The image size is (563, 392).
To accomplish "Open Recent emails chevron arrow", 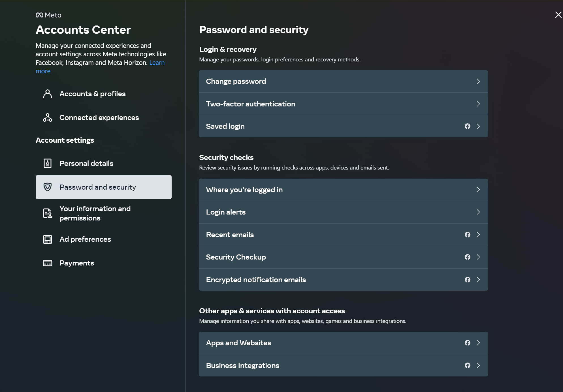I will pyautogui.click(x=478, y=235).
